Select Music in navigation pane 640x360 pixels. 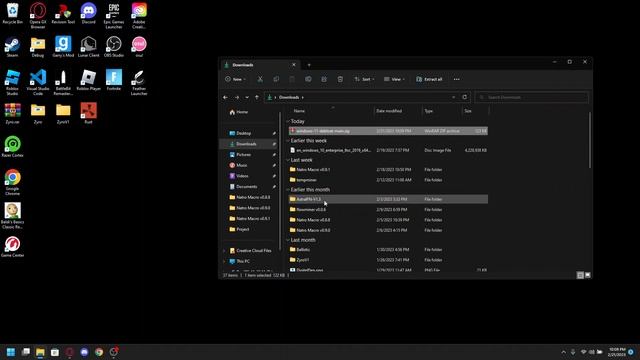pyautogui.click(x=238, y=165)
